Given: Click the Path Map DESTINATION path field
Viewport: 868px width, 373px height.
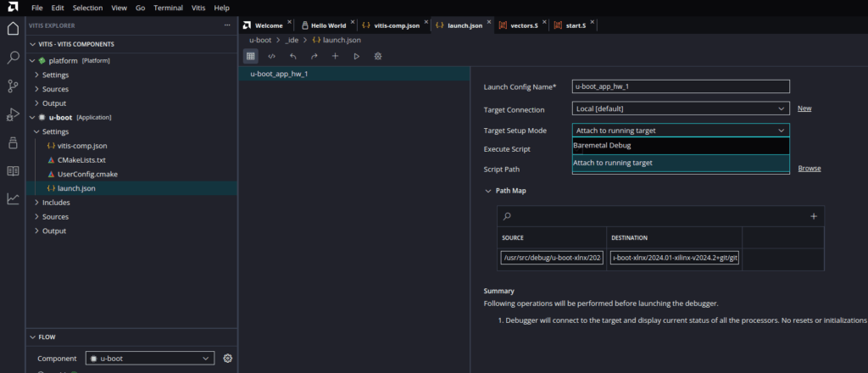Looking at the screenshot, I should click(675, 259).
